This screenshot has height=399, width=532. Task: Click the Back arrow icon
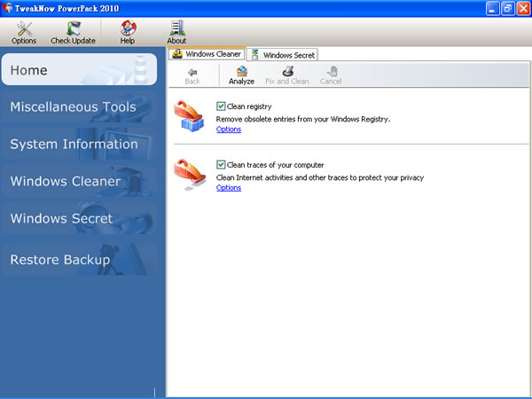click(192, 72)
